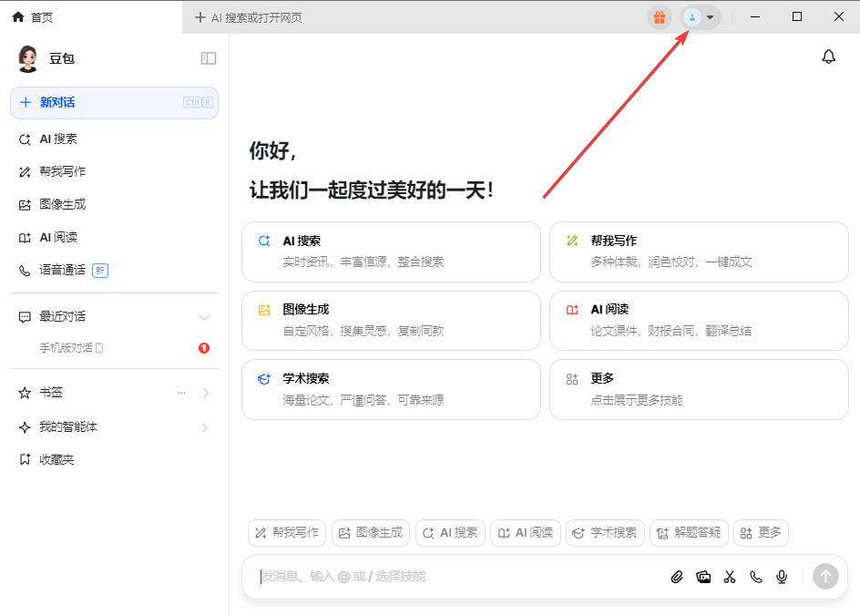
Task: Open 语音通话 in the left sidebar
Action: coord(114,270)
